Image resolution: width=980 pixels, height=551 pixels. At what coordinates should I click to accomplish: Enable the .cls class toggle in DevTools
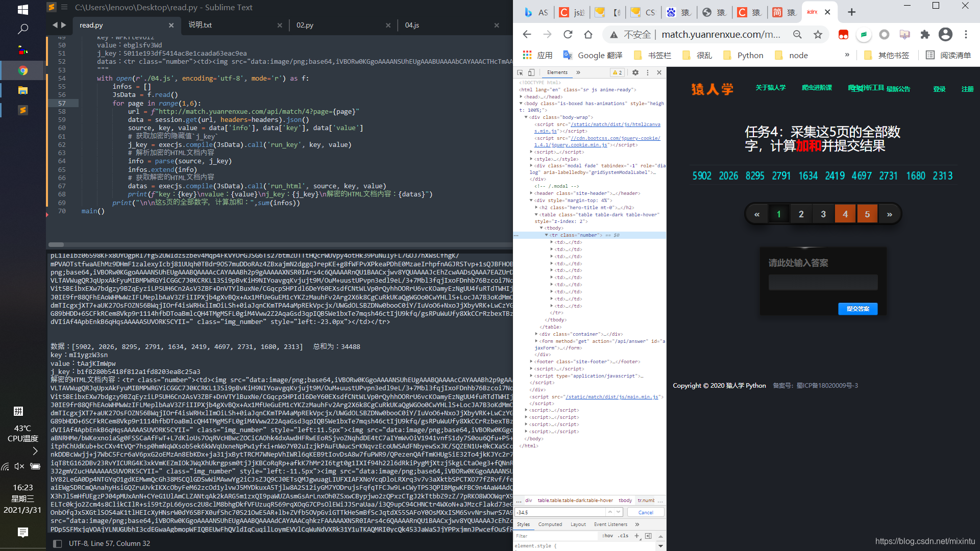(621, 536)
